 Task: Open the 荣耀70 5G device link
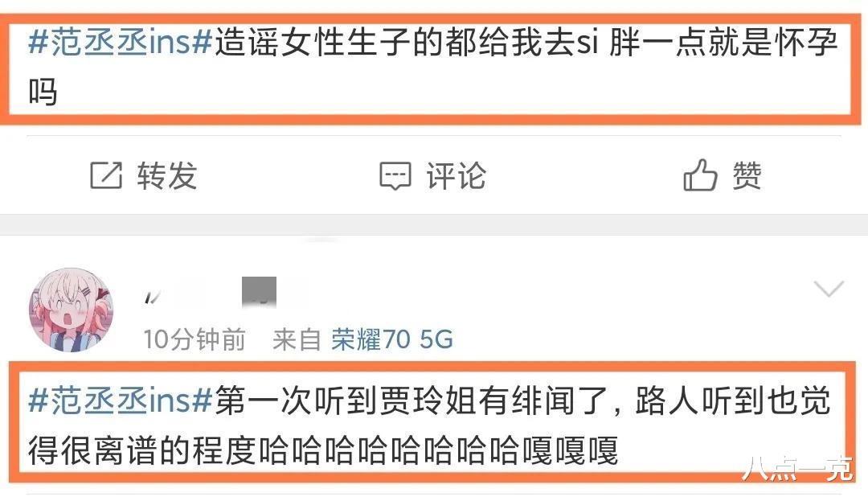[392, 339]
